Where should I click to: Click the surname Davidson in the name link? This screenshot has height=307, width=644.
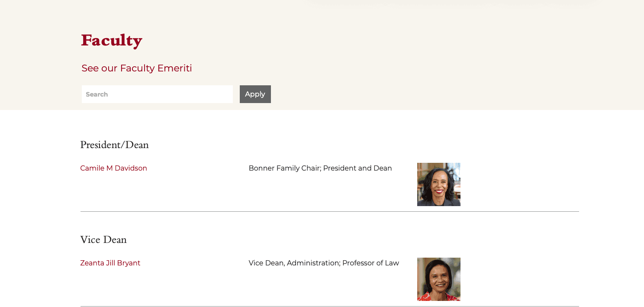pyautogui.click(x=131, y=168)
